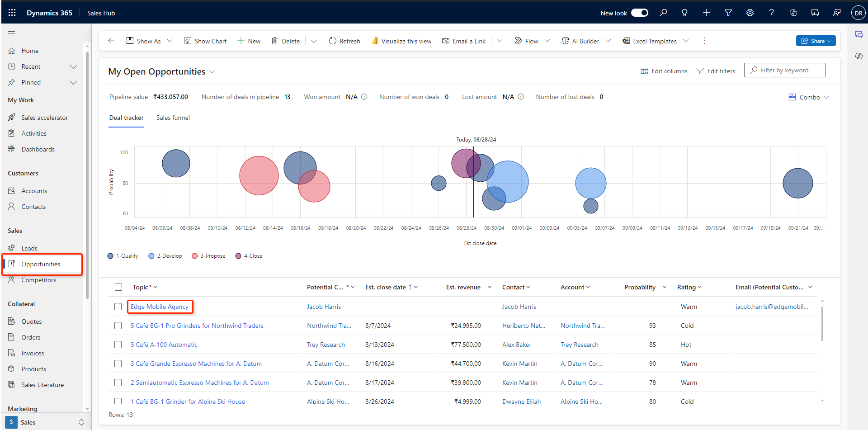The image size is (868, 430).
Task: Sort by Est. close date column header
Action: click(386, 287)
